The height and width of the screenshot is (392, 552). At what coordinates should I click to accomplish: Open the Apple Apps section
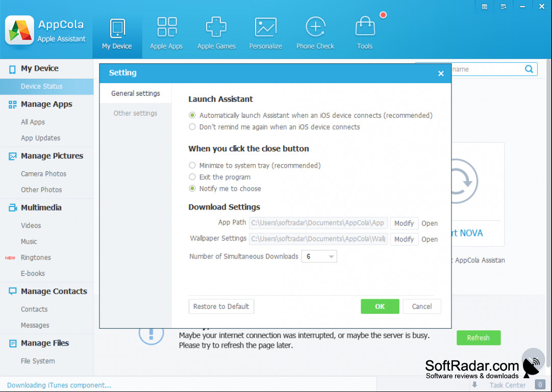tap(166, 34)
